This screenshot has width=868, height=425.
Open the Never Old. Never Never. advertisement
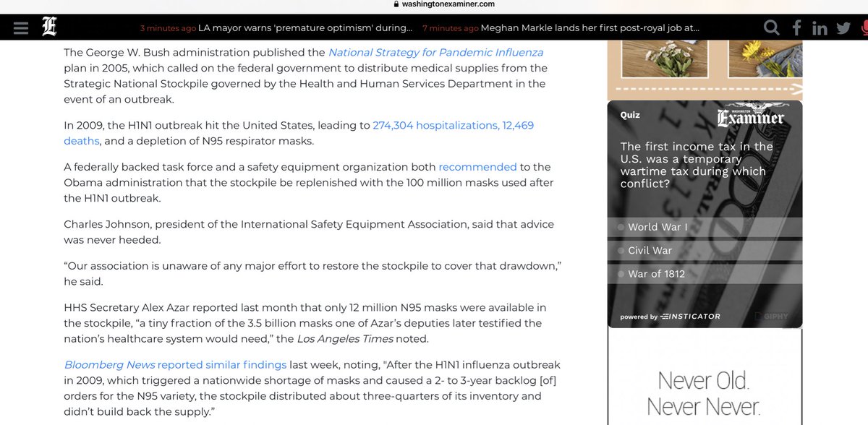(705, 377)
